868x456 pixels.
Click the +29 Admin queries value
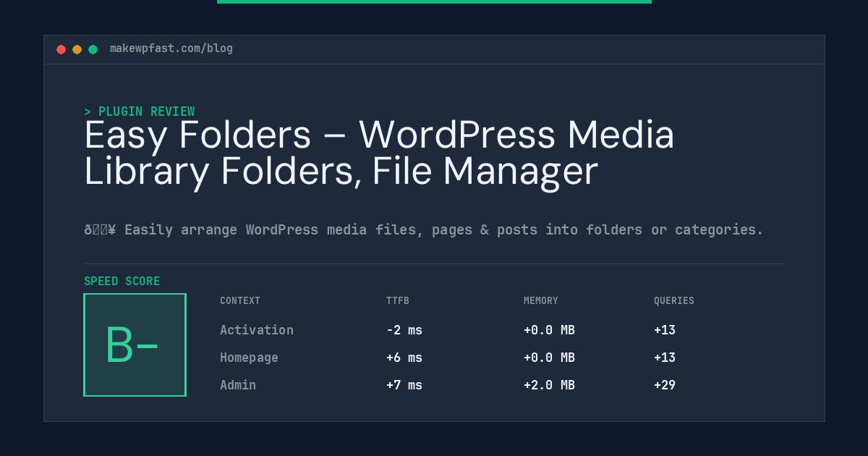tap(665, 385)
